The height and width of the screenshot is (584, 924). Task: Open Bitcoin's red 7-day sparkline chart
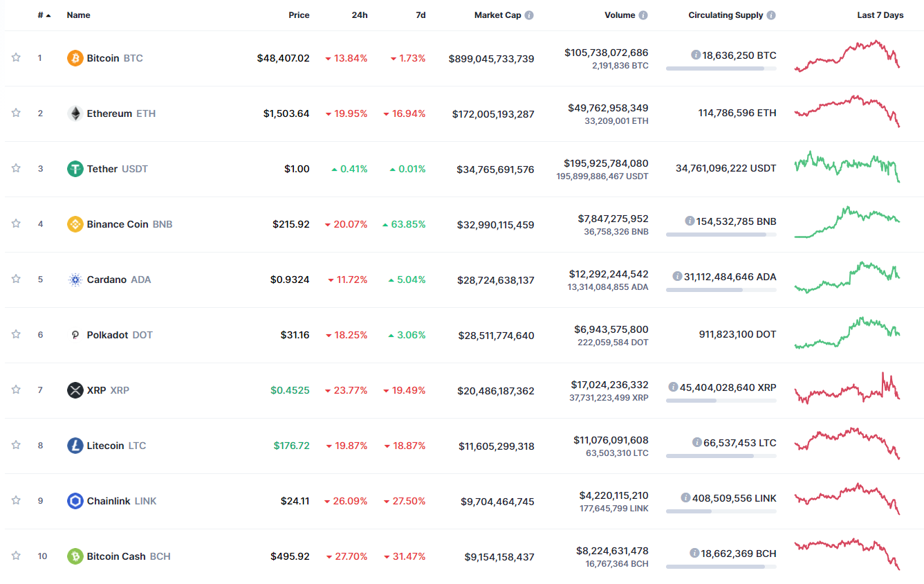[x=847, y=55]
